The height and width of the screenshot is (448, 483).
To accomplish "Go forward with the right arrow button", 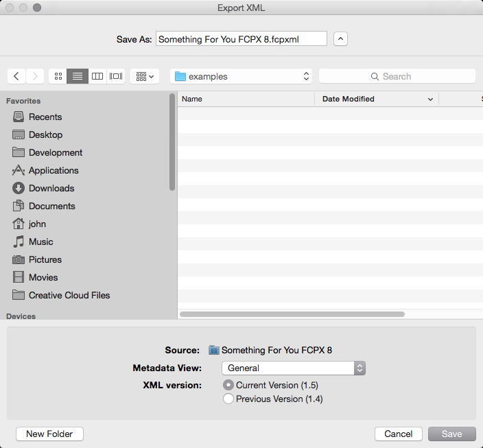I will pos(35,76).
